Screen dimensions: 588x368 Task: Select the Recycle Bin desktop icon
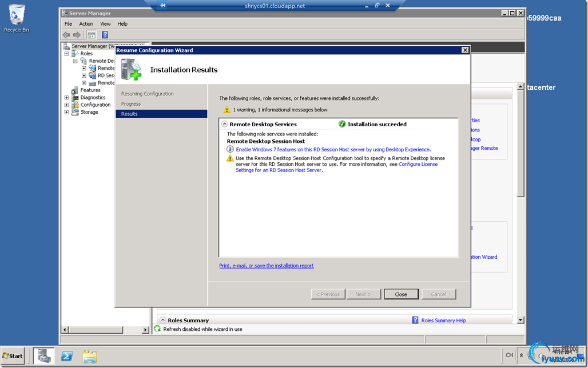pyautogui.click(x=17, y=18)
